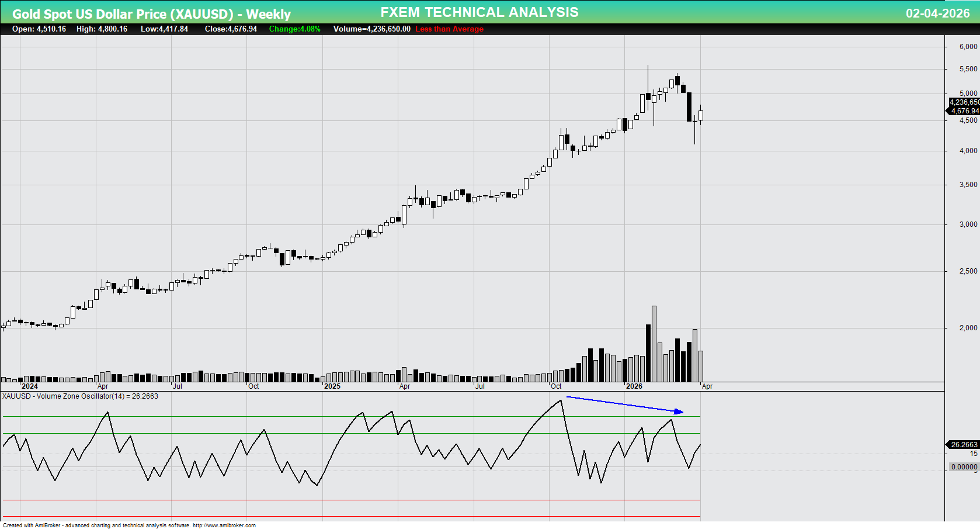Click the black 4,676.94 current price tag
Image resolution: width=980 pixels, height=529 pixels.
(x=964, y=110)
